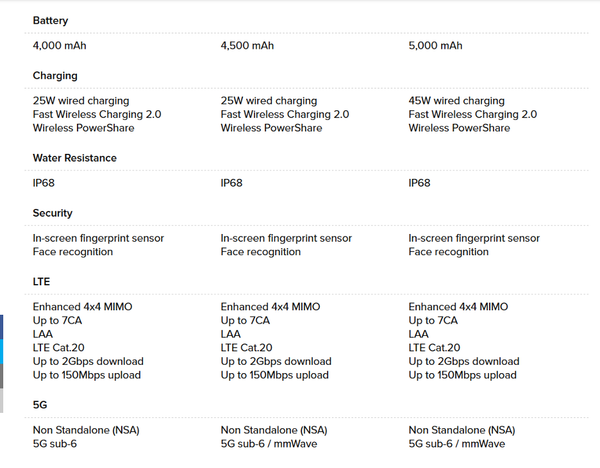Click the 5G section heading
Viewport: 600px width, 468px height.
tap(40, 405)
